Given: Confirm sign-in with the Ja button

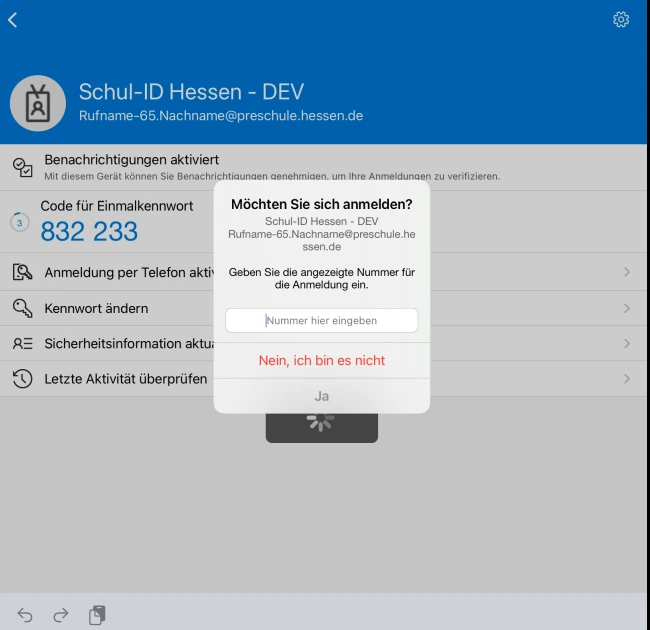Looking at the screenshot, I should (322, 396).
